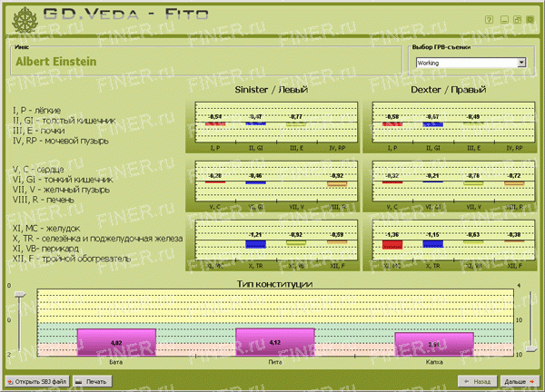Screen dimensions: 545x392
Task: Click legend line VIII, R - печень
Action: click(43, 200)
